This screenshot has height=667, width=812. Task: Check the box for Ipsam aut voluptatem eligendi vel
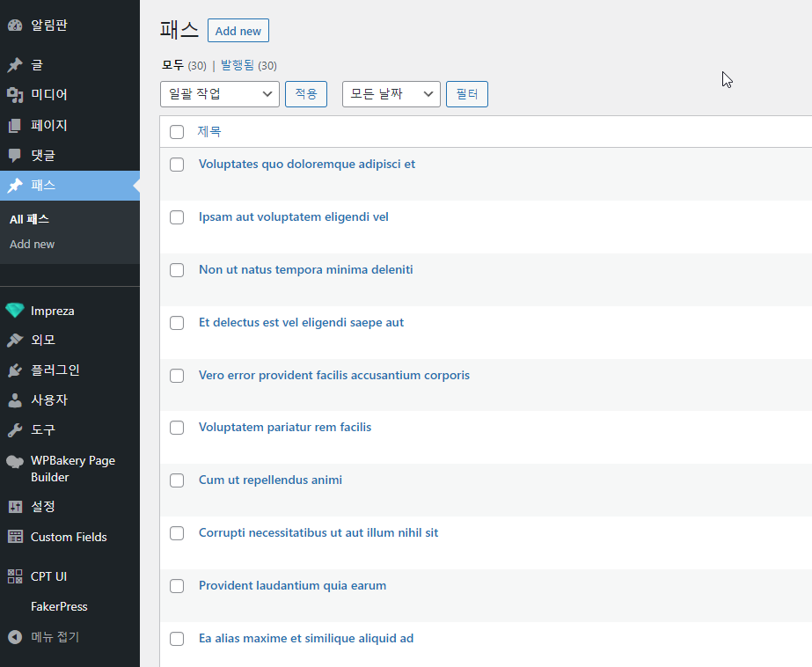[x=177, y=217]
